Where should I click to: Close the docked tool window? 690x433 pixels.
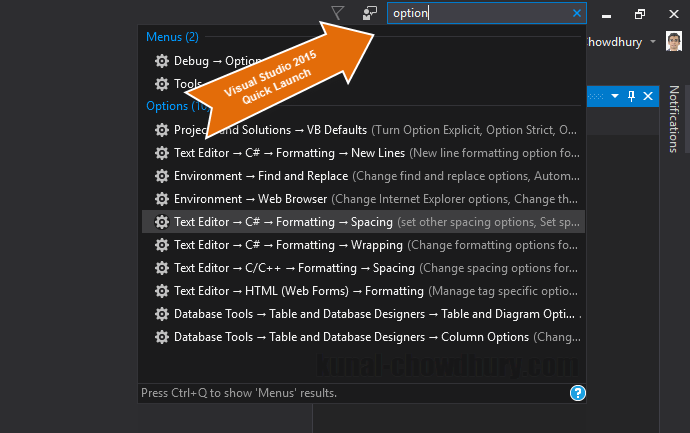click(648, 96)
